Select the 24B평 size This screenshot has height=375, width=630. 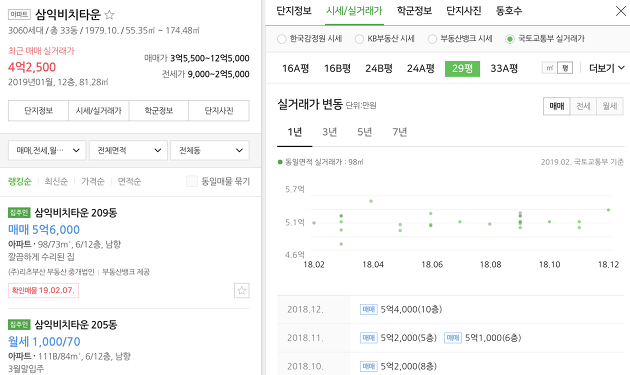pos(379,69)
